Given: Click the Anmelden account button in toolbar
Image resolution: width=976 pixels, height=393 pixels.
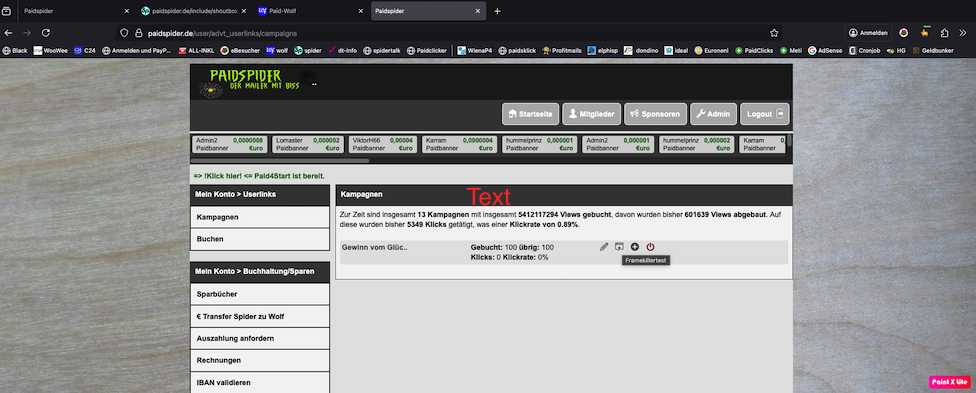Looking at the screenshot, I should click(869, 33).
